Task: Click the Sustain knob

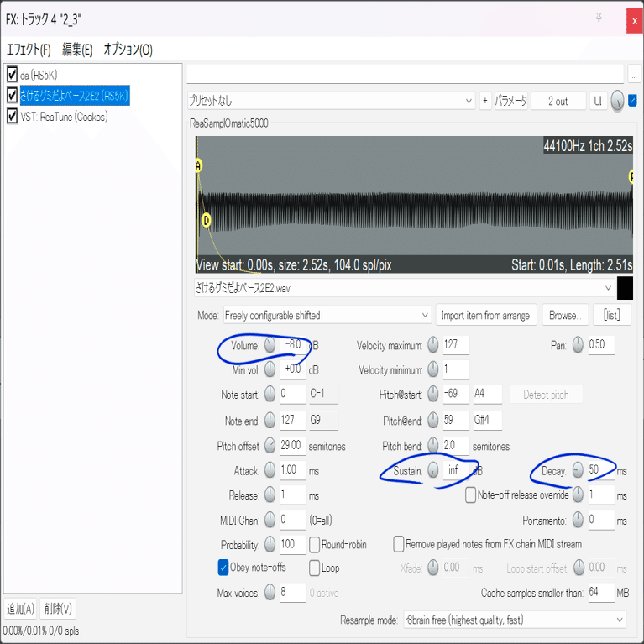Action: [433, 470]
